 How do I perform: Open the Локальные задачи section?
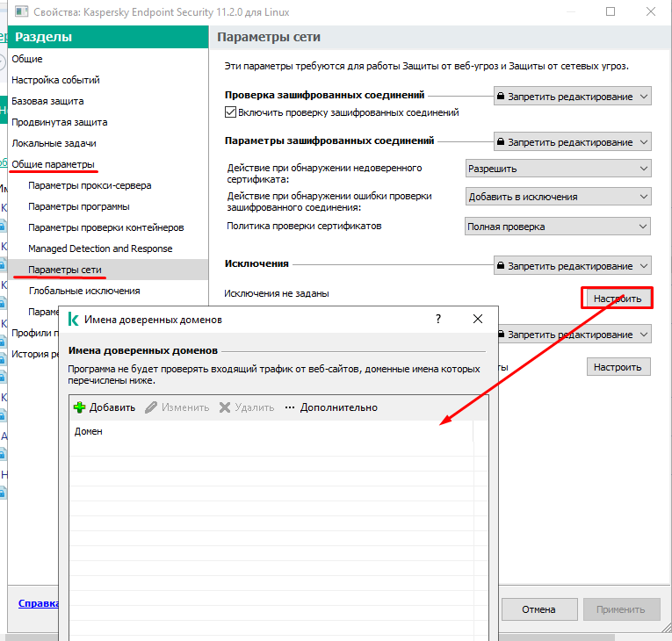pyautogui.click(x=54, y=143)
